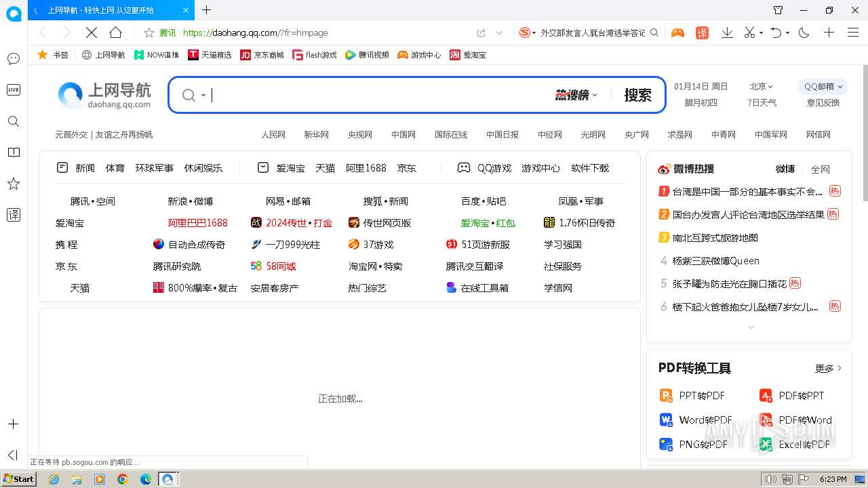Viewport: 868px width, 488px height.
Task: Open the downloads toolbar icon
Action: point(727,33)
